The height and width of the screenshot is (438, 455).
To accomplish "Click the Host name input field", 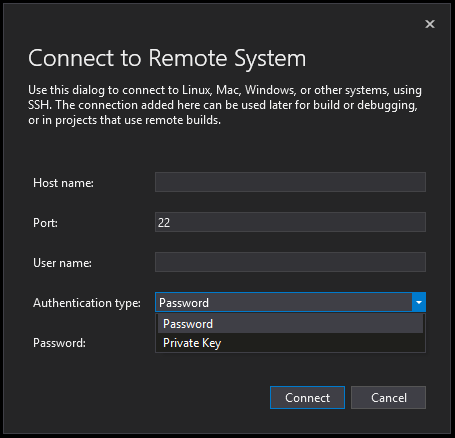I will pos(290,182).
